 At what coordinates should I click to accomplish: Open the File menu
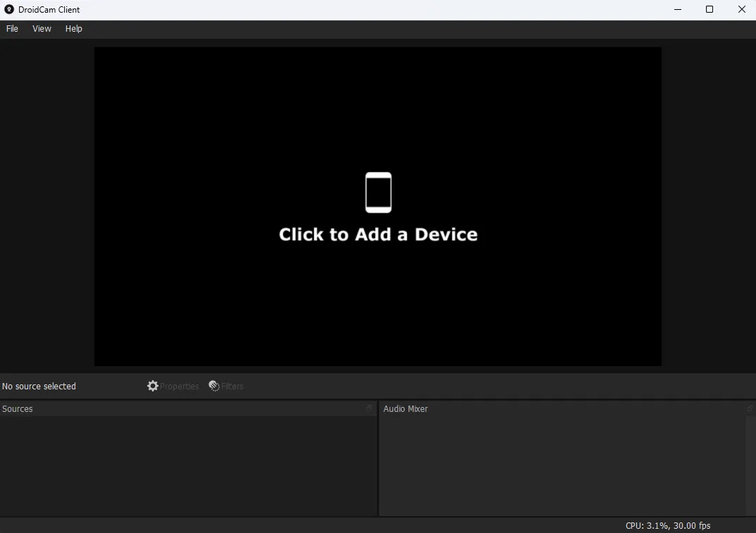point(12,29)
